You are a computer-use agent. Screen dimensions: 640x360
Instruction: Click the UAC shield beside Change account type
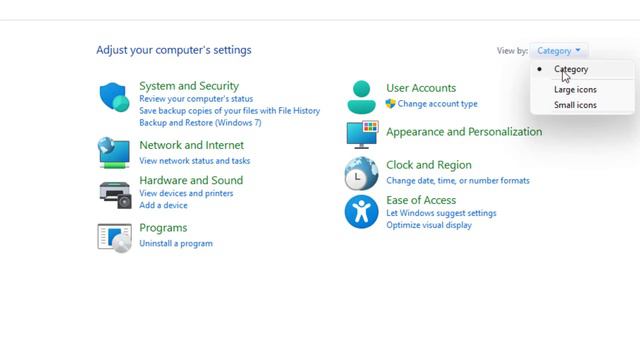[x=390, y=104]
